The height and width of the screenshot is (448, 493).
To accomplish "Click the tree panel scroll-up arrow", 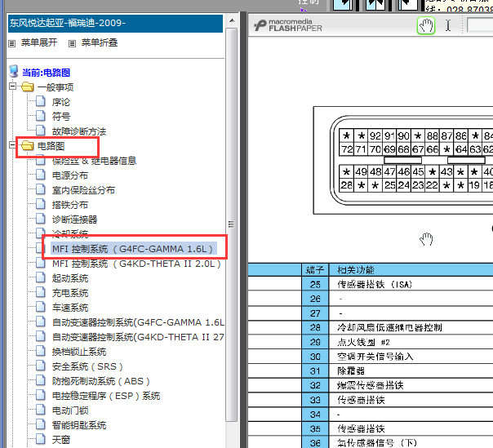I will click(x=232, y=20).
